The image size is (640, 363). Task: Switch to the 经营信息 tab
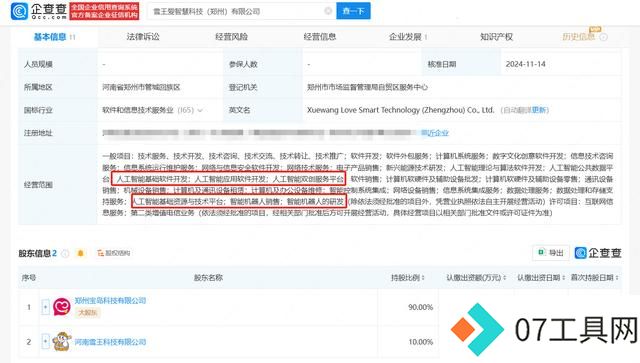[x=320, y=37]
